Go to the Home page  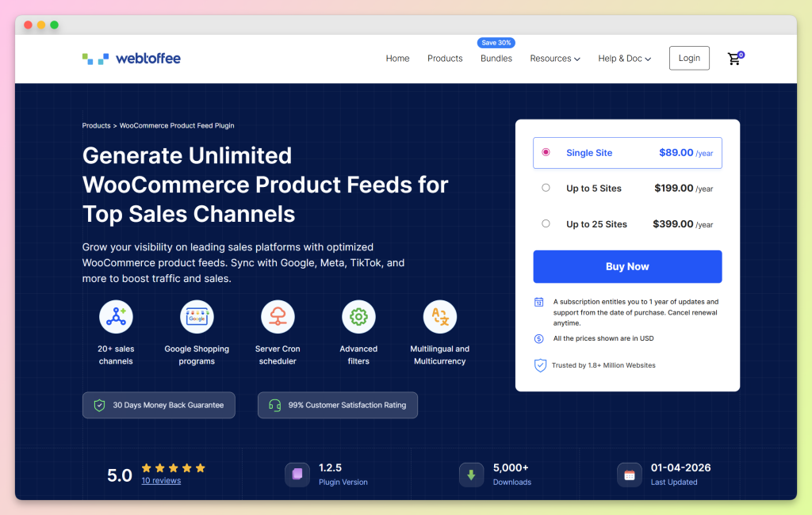(397, 59)
